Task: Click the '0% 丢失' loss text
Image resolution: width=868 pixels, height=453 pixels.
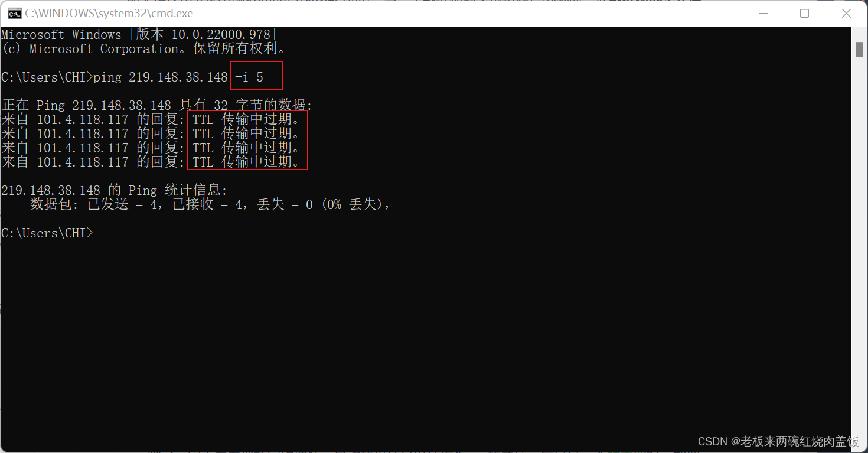Action: pos(353,205)
